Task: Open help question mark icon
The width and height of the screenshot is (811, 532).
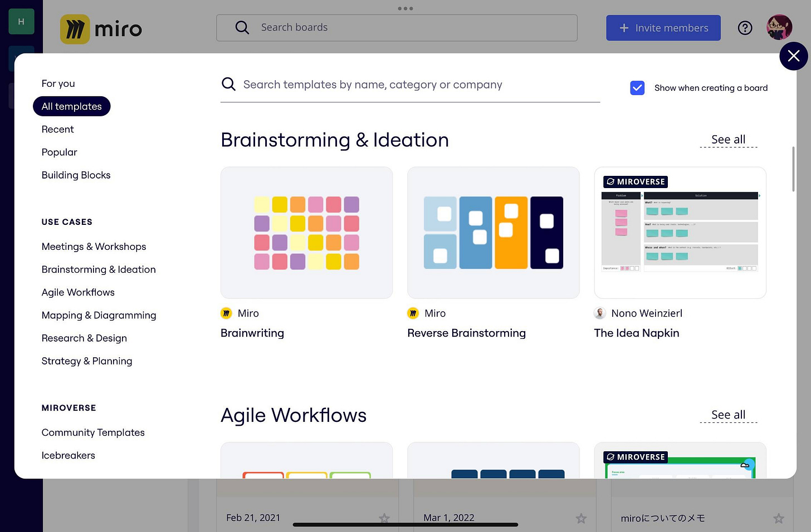Action: (745, 28)
